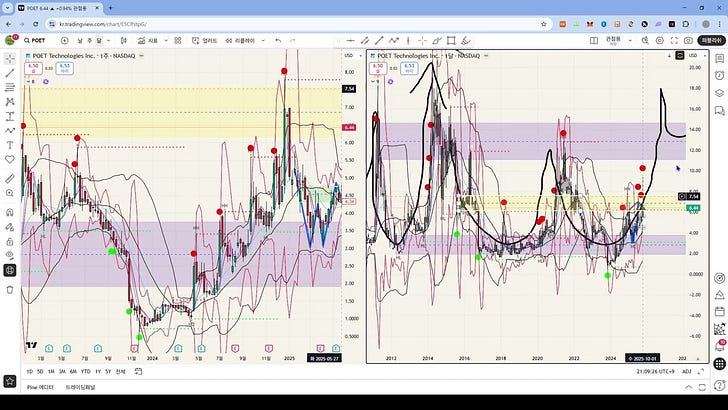The image size is (728, 410).
Task: Select horizontal line in favorites toolbar
Action: tap(351, 41)
